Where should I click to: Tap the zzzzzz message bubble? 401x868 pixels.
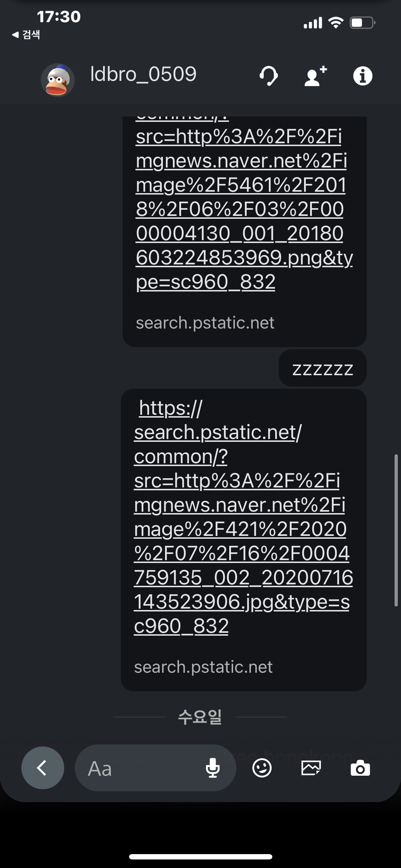[x=323, y=368]
